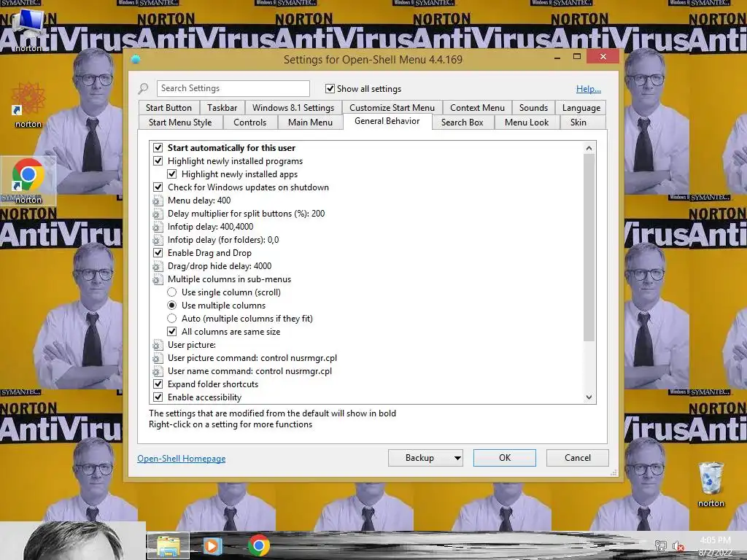Image resolution: width=747 pixels, height=560 pixels.
Task: Click the gear icon for User picture command
Action: [158, 358]
